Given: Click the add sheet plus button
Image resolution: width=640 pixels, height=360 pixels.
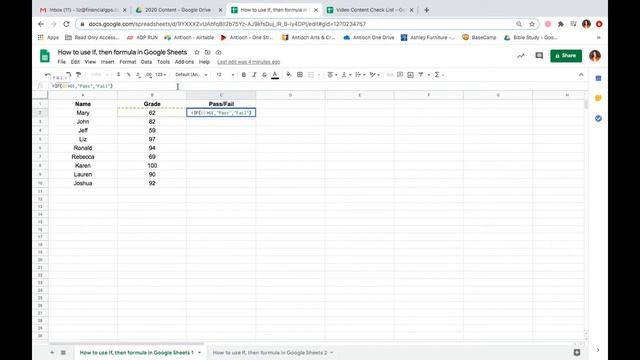Looking at the screenshot, I should click(52, 352).
